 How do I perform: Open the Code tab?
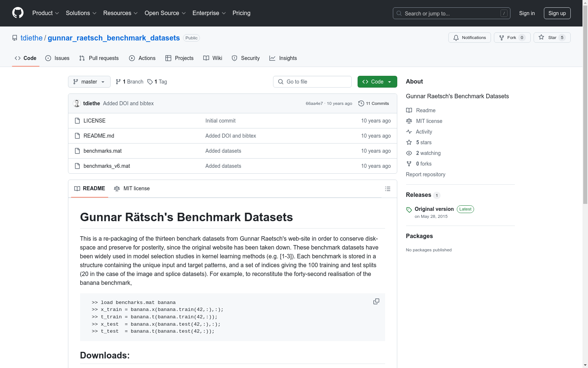[x=26, y=58]
